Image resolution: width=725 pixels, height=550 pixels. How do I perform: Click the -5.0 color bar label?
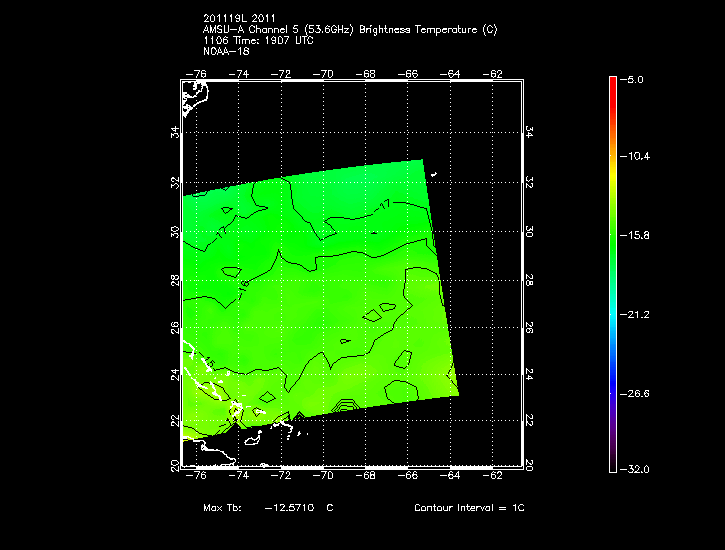point(636,78)
